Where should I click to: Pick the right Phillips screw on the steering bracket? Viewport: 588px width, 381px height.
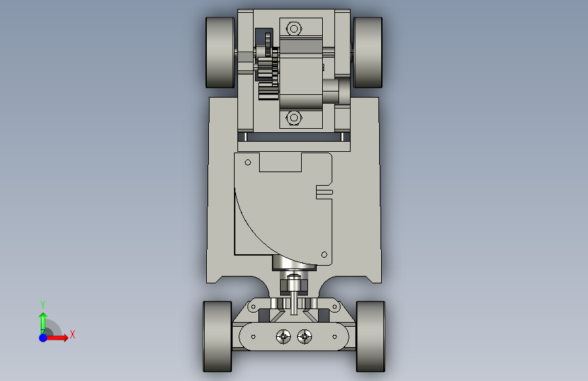[305, 336]
